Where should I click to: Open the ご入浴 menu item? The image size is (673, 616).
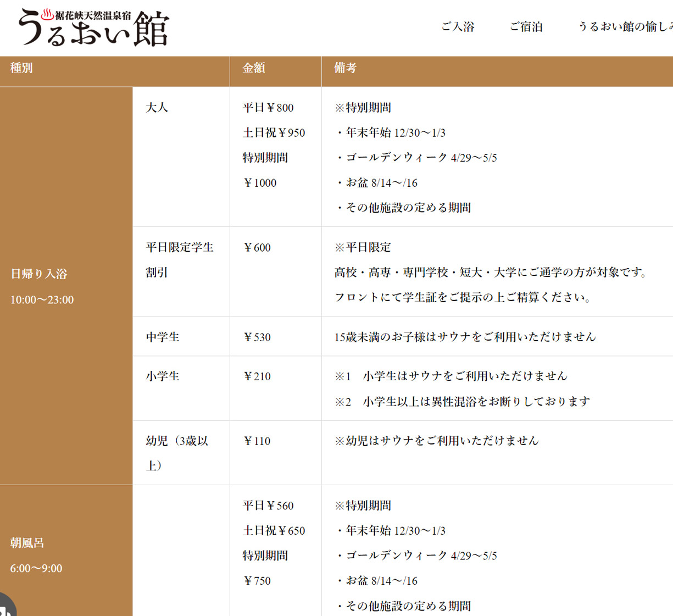(x=458, y=26)
